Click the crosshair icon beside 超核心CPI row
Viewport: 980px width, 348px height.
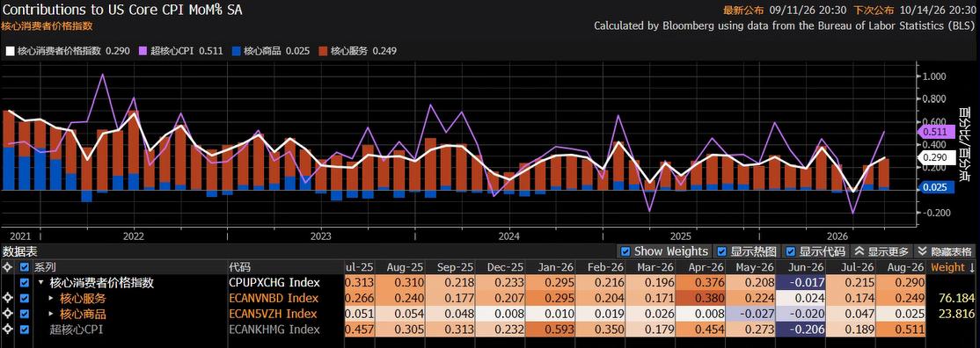[7, 330]
